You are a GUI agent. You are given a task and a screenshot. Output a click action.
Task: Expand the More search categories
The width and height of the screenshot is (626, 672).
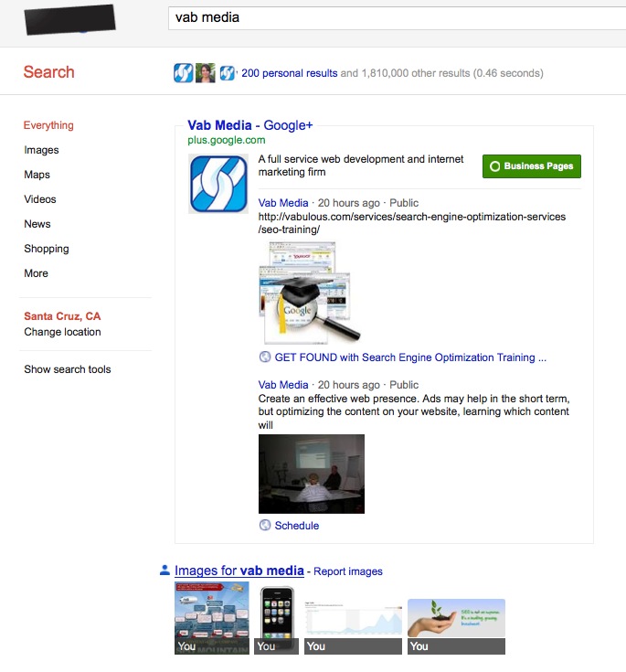point(36,273)
